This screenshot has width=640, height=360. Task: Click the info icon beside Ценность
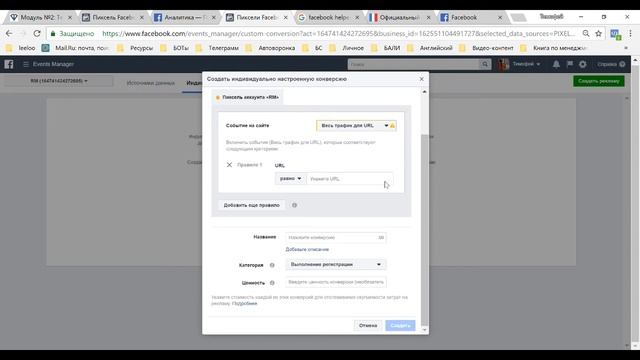(272, 282)
